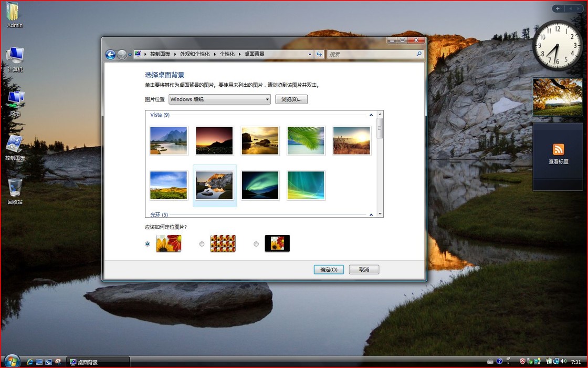
Task: Select the red sunset silhouette wallpaper
Action: tap(215, 141)
